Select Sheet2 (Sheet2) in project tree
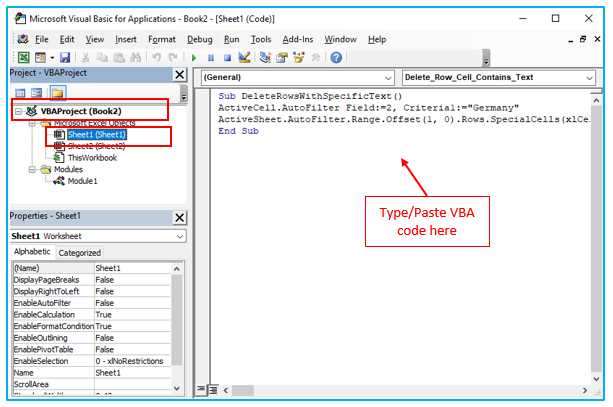The image size is (613, 407). coord(97,146)
